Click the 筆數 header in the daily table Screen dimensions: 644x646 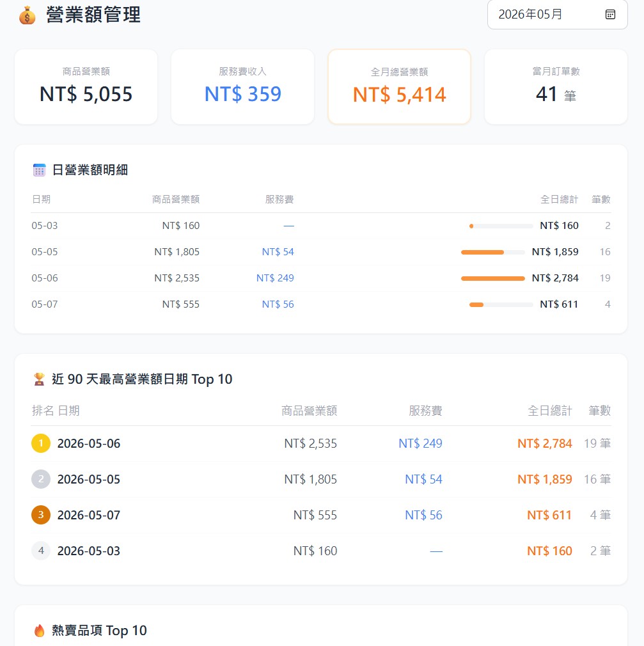(601, 200)
